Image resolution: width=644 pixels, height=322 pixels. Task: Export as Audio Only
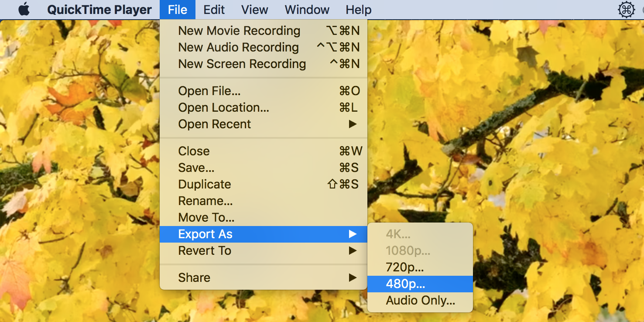tap(420, 300)
